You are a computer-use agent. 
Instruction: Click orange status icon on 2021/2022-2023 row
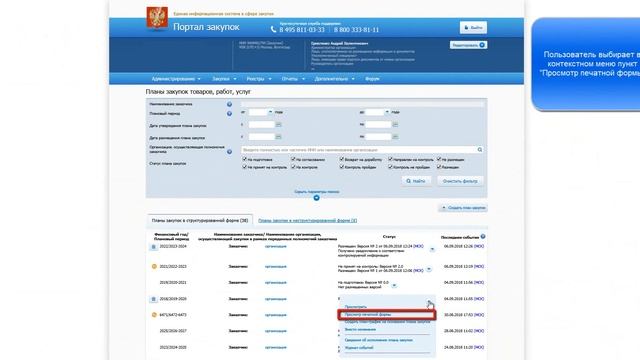point(154,266)
